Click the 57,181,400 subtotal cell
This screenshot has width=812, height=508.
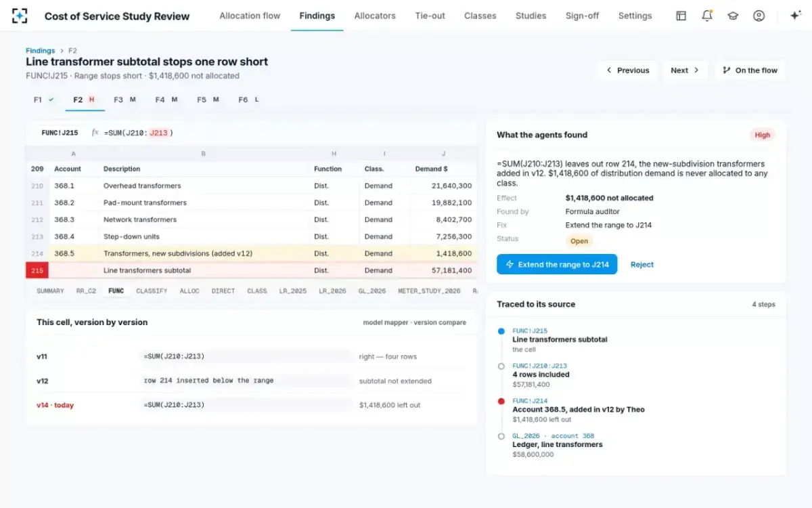coord(444,270)
